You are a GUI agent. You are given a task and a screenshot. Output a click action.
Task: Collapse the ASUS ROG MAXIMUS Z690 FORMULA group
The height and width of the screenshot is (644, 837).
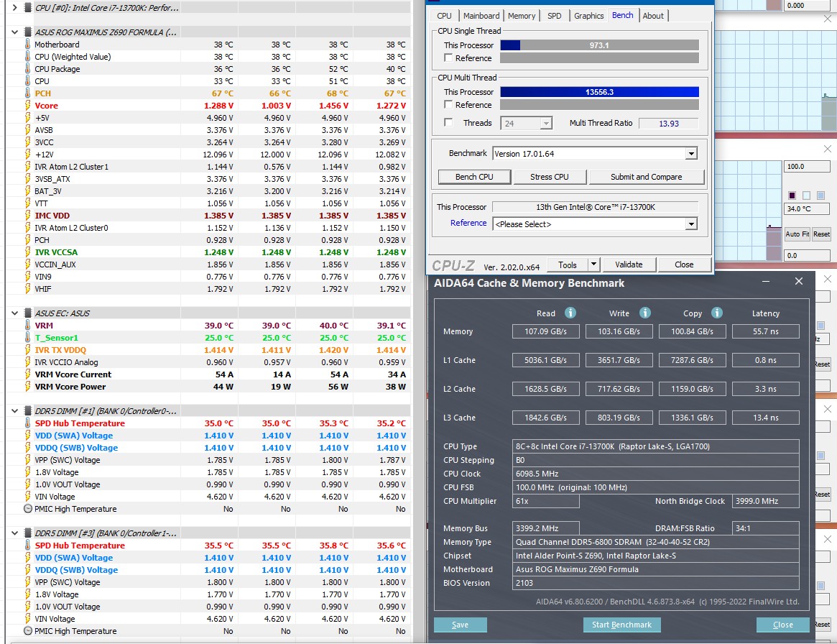coord(14,32)
